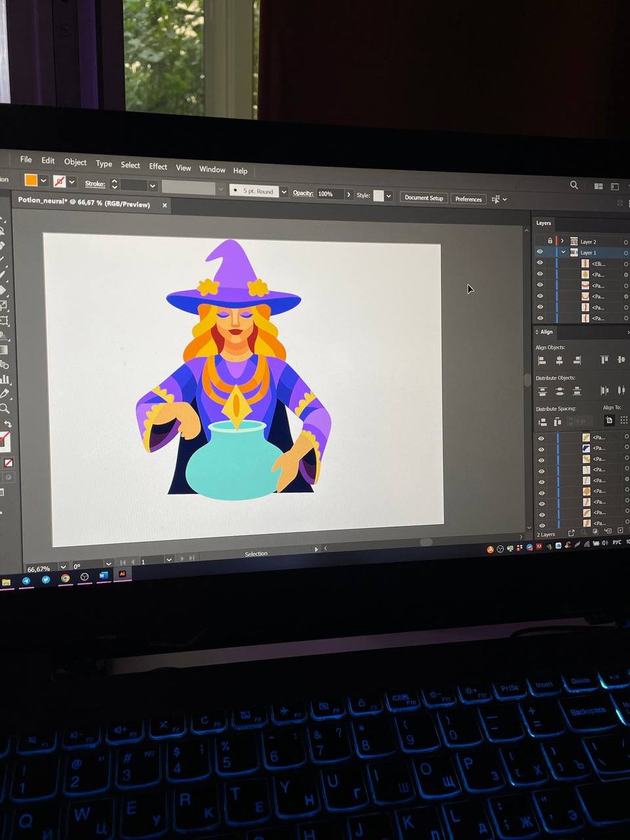630x840 pixels.
Task: Open fill color dropdown arrow
Action: tap(43, 181)
